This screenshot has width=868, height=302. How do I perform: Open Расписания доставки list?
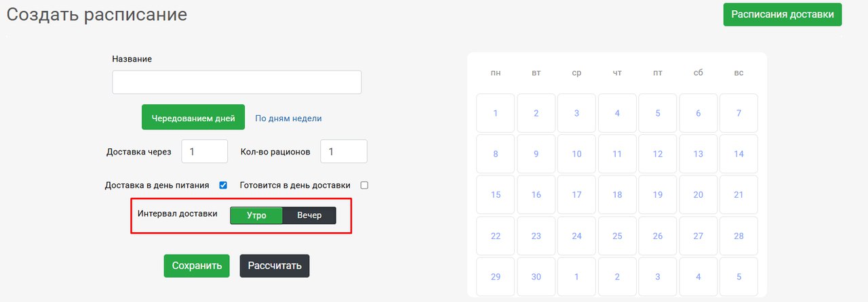[x=782, y=15]
